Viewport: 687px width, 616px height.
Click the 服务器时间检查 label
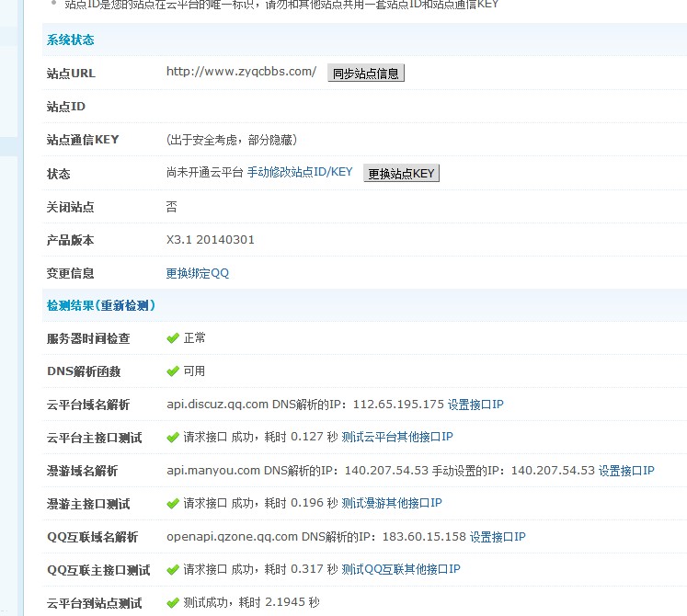88,338
